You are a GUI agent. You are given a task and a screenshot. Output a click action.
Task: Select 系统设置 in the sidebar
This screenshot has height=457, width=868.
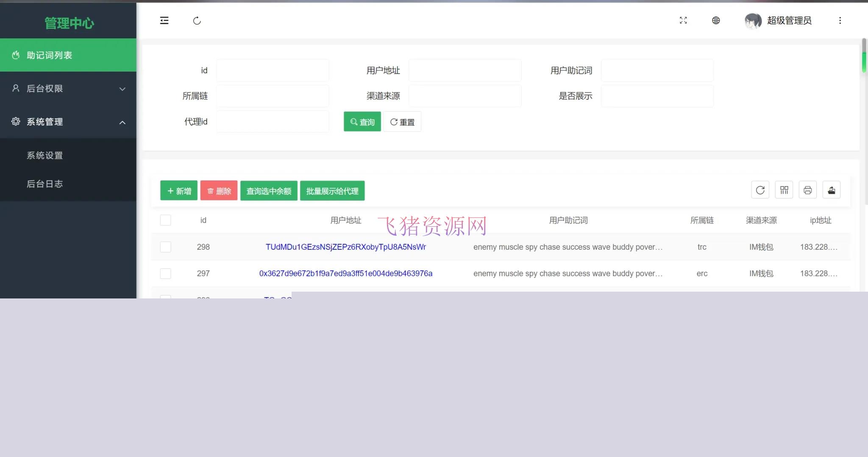45,155
